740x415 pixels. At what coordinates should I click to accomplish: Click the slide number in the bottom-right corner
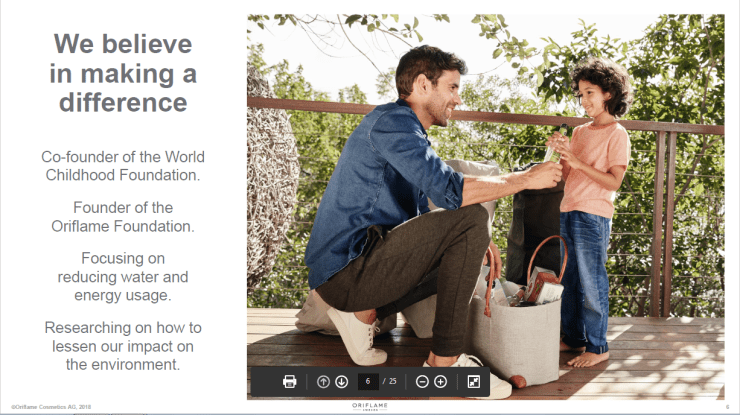[727, 406]
